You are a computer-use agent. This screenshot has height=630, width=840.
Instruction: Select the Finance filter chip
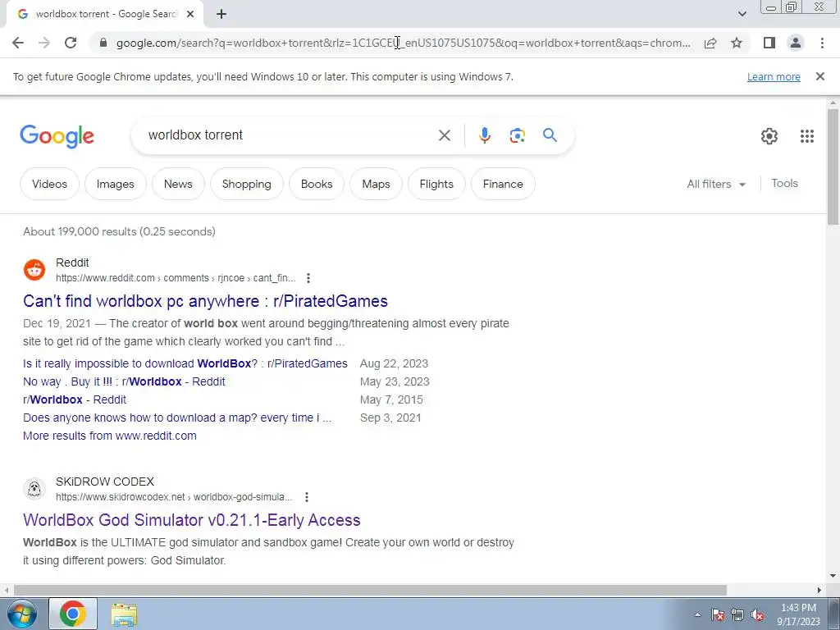[x=503, y=184]
